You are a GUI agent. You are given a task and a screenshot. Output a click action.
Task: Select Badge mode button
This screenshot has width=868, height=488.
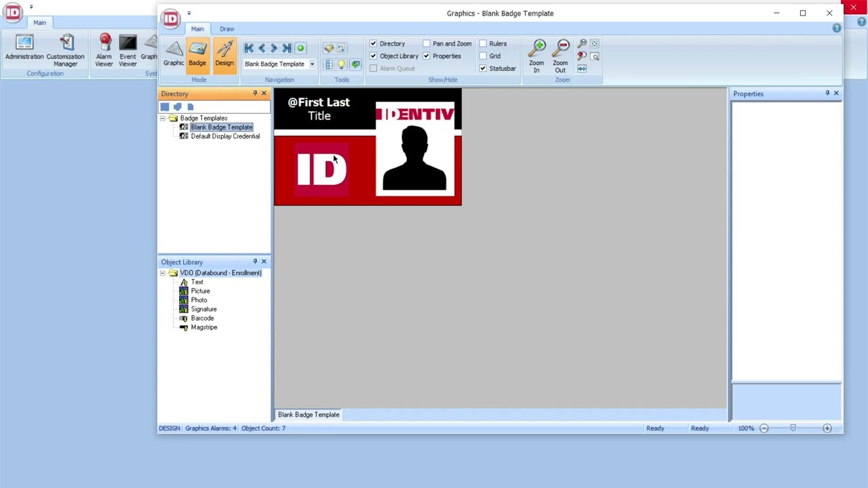pos(197,54)
